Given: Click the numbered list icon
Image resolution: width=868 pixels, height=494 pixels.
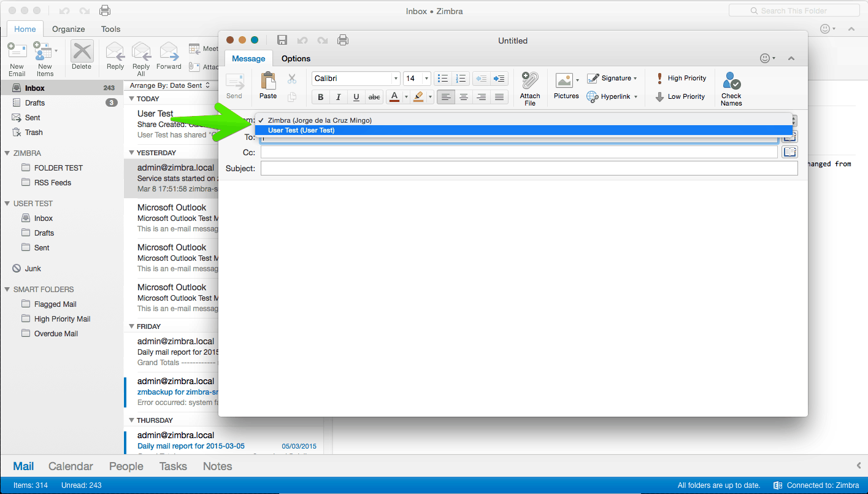Looking at the screenshot, I should pos(461,79).
